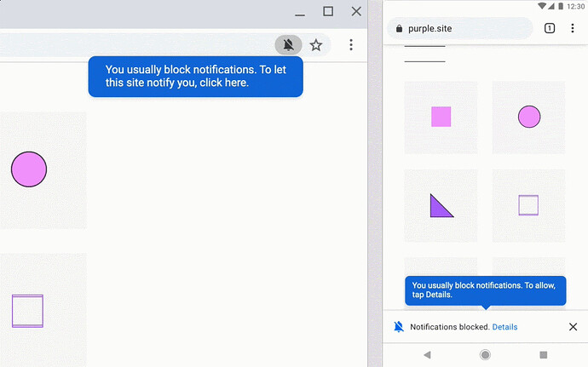The width and height of the screenshot is (588, 367).
Task: Tap the purple triangle tile
Action: click(x=441, y=205)
